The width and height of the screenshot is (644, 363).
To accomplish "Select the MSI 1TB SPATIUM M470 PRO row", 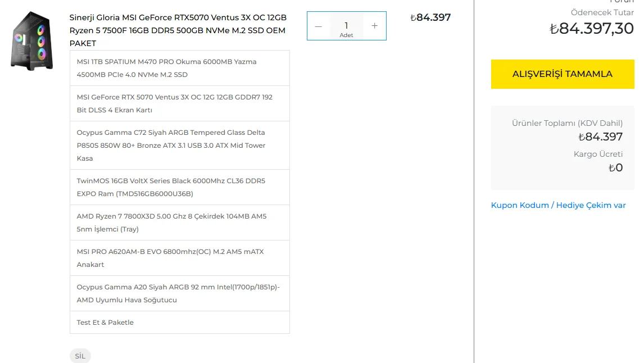I will pyautogui.click(x=179, y=68).
